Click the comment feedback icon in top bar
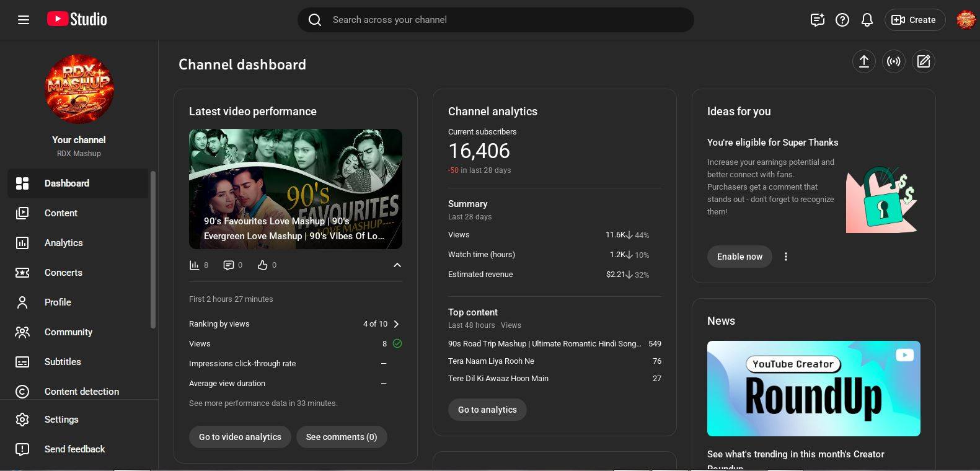The width and height of the screenshot is (980, 471). pyautogui.click(x=817, y=20)
